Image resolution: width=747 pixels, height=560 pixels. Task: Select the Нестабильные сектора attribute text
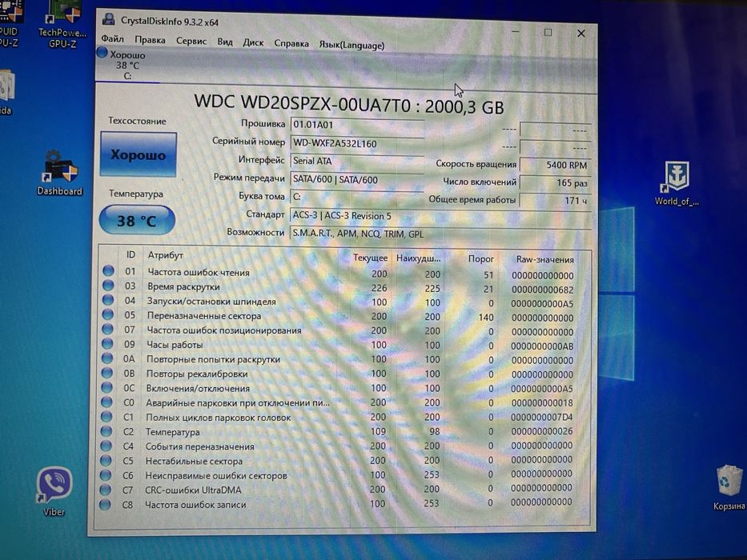click(194, 461)
